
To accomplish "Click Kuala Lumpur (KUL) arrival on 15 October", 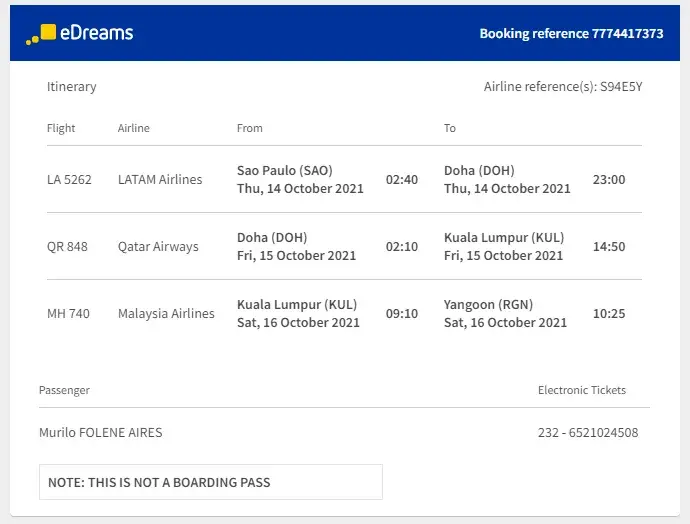I will tap(504, 238).
